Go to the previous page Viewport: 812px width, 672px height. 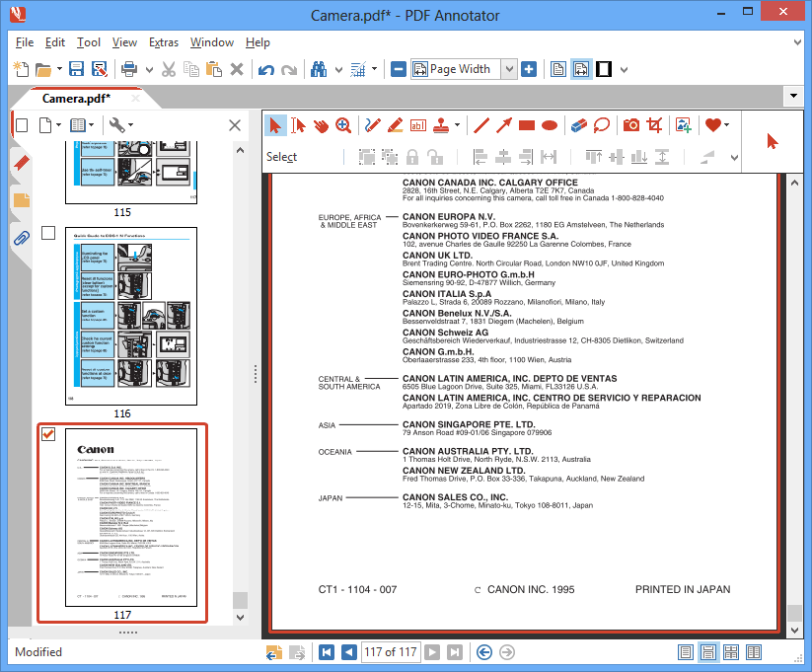tap(349, 652)
